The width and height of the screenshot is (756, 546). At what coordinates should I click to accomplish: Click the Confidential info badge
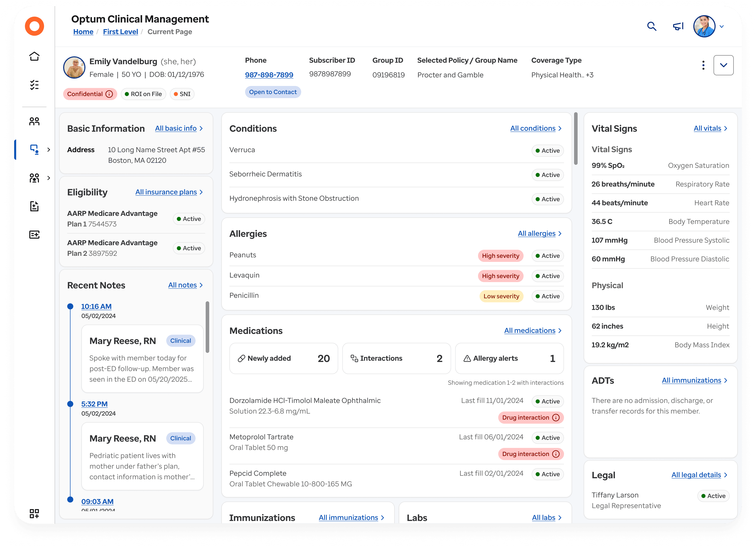coord(90,94)
